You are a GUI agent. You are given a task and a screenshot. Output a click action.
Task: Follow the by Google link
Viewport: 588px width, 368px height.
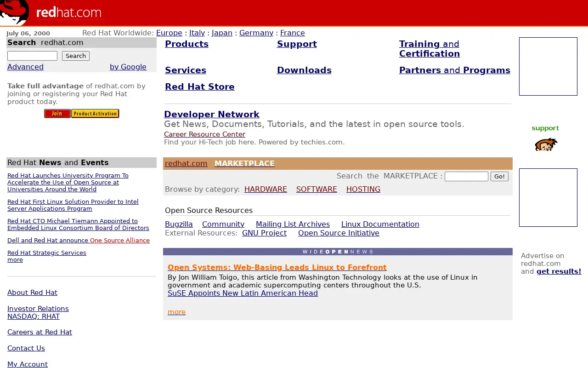[128, 67]
